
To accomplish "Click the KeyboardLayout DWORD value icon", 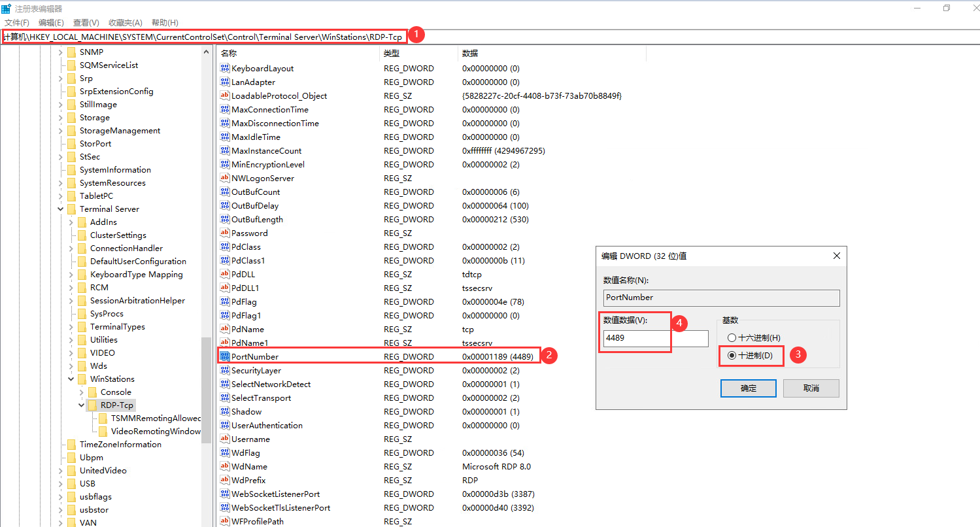I will pyautogui.click(x=226, y=69).
